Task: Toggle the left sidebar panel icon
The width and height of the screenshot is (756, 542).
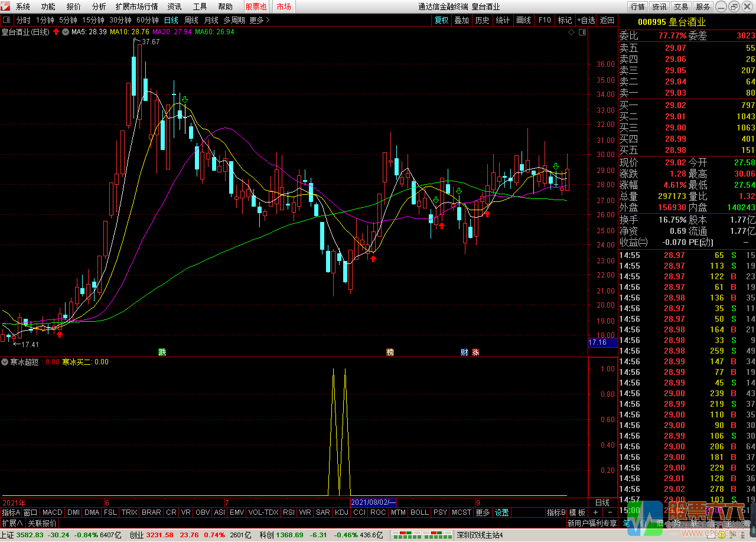Action: coord(6,20)
